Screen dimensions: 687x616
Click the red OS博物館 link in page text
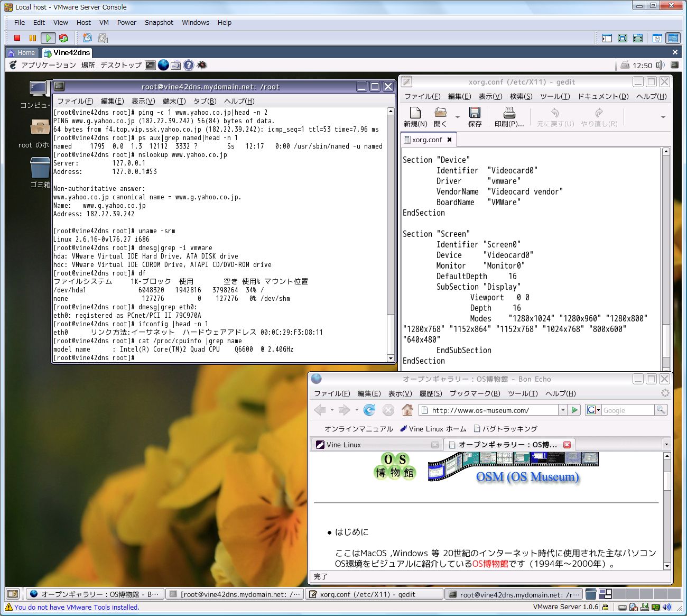coord(490,564)
